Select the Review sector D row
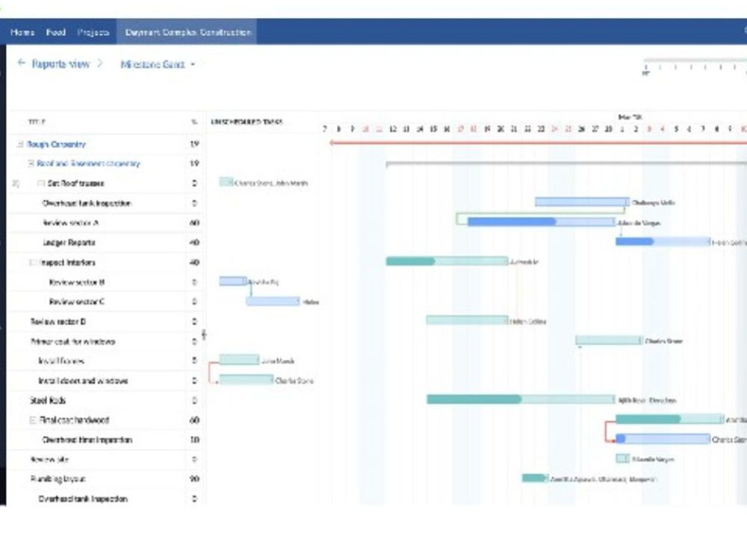Screen dimensions: 747x560 tap(105, 322)
